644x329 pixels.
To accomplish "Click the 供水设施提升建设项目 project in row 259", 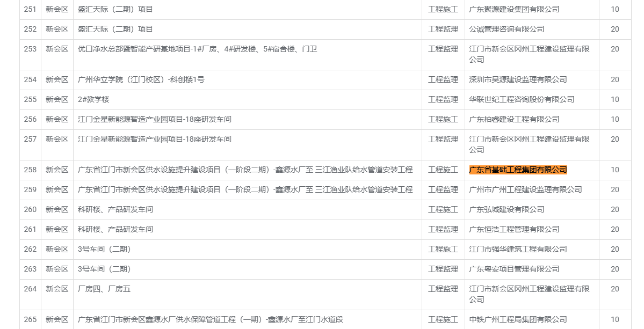I will 245,189.
